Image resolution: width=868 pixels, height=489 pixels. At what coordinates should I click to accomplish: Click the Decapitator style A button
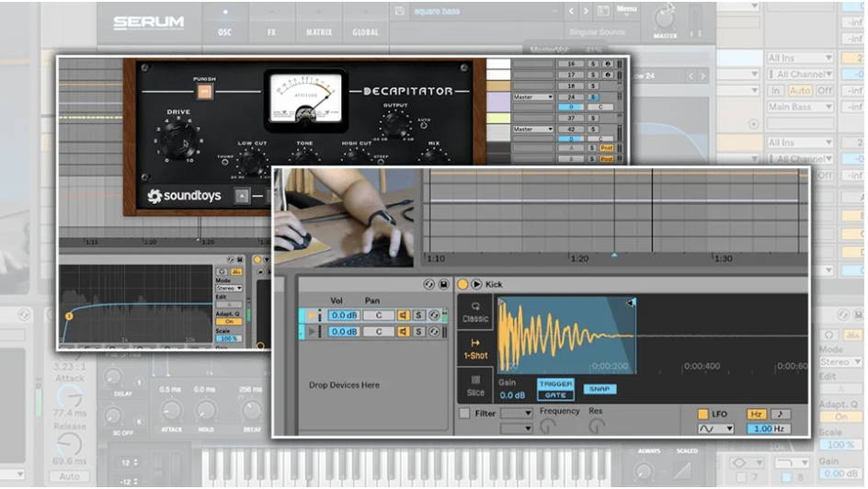tap(242, 196)
